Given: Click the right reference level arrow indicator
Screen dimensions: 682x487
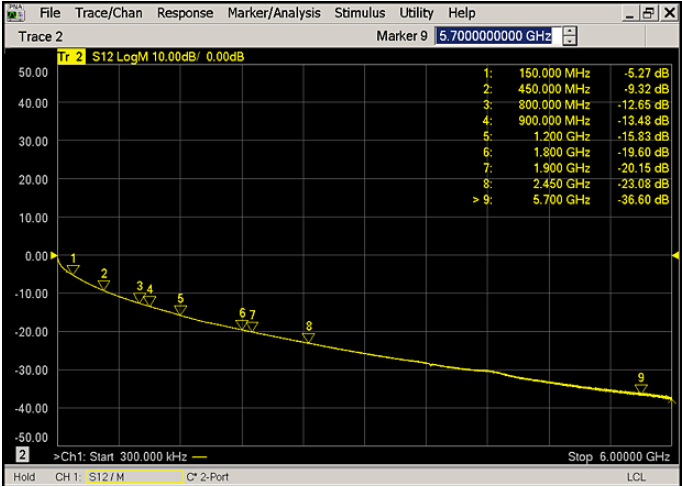Looking at the screenshot, I should tap(675, 255).
